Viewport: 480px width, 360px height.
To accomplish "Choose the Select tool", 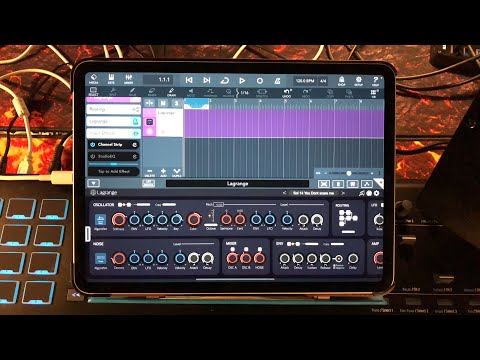I will point(93,92).
